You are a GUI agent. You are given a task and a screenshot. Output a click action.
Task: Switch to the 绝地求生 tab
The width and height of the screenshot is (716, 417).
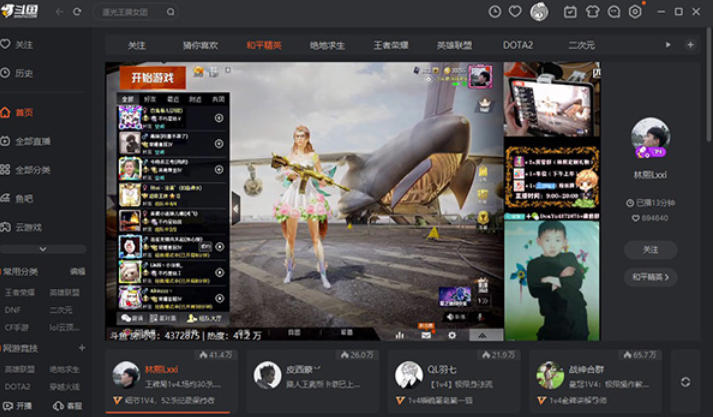pos(327,45)
